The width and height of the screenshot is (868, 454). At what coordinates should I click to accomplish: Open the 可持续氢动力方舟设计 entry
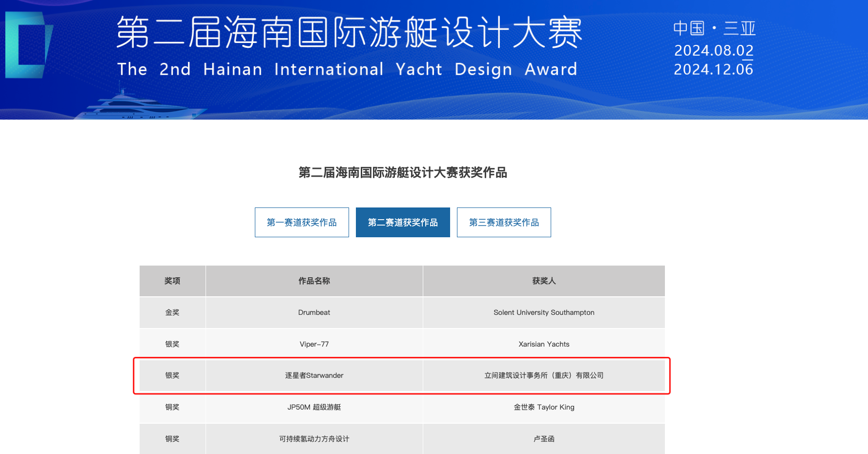point(314,439)
